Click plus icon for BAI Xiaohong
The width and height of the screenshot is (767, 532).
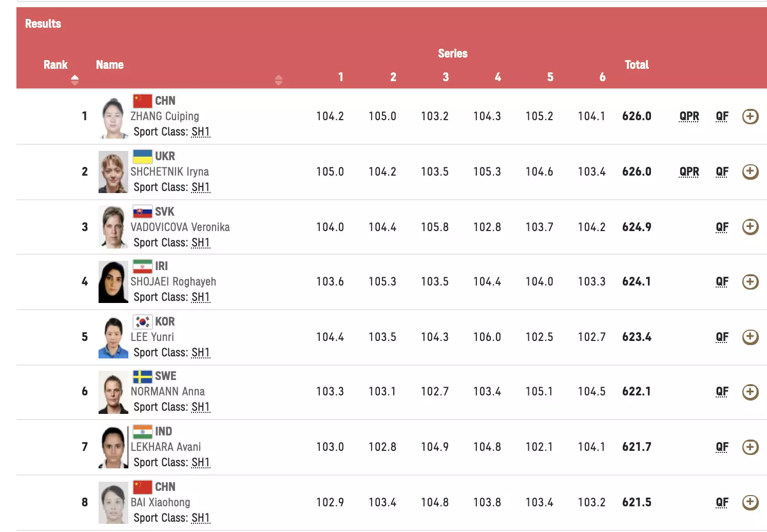tap(750, 502)
